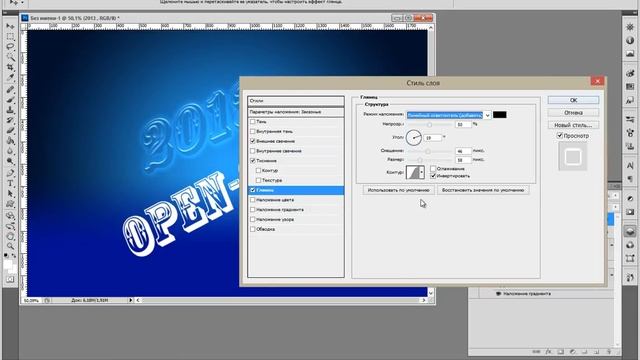Select the Clone Stamp tool
The width and height of the screenshot is (640, 360).
(x=10, y=110)
